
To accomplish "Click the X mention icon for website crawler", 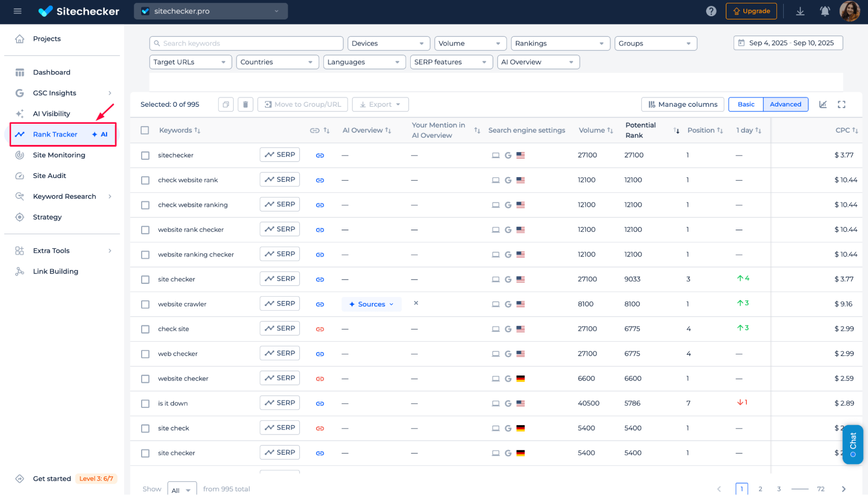I will (416, 303).
